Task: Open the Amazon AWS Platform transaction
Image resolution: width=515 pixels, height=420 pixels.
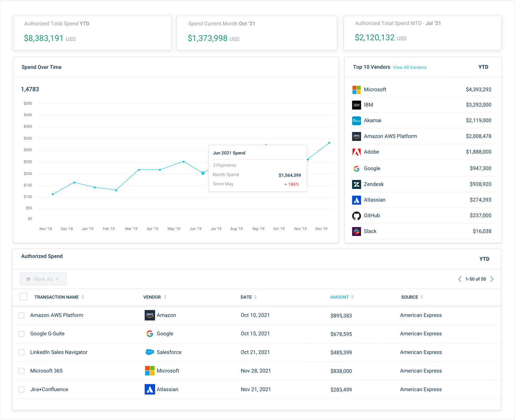Action: click(x=57, y=315)
